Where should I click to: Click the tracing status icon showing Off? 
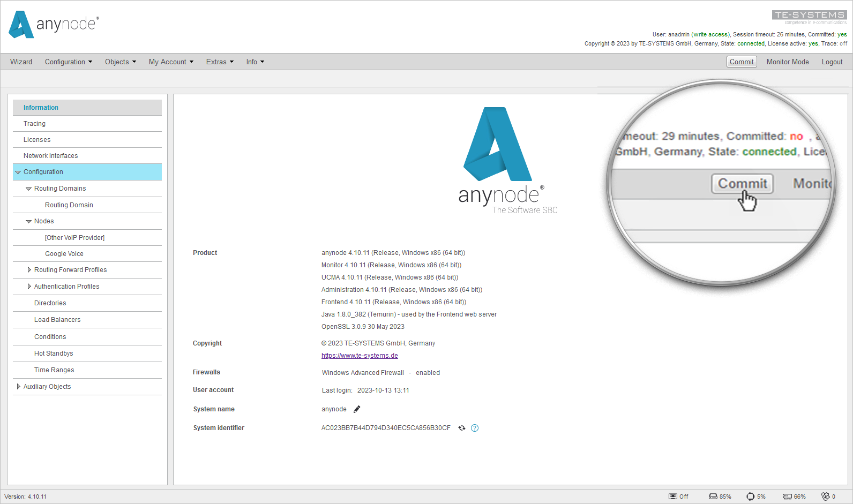673,497
